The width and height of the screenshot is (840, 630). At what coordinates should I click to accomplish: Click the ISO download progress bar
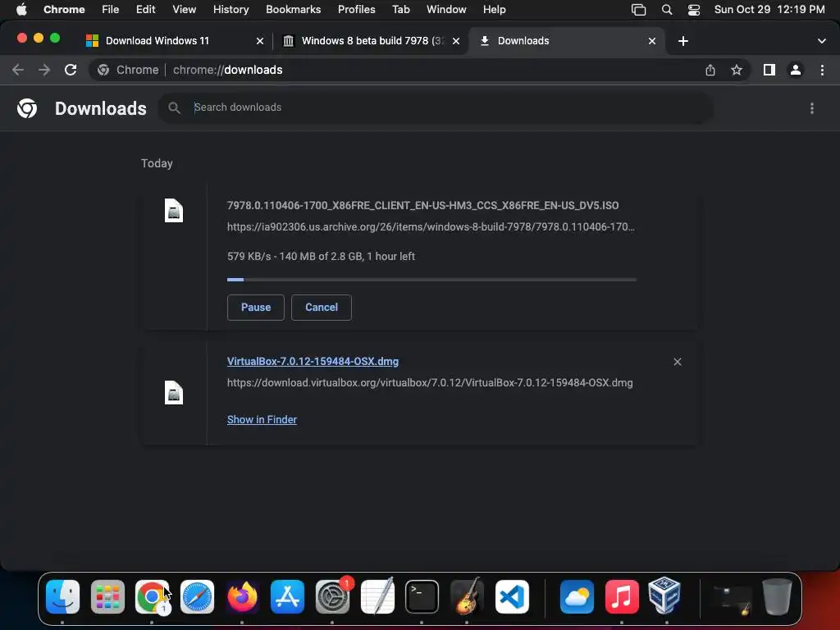click(x=431, y=280)
